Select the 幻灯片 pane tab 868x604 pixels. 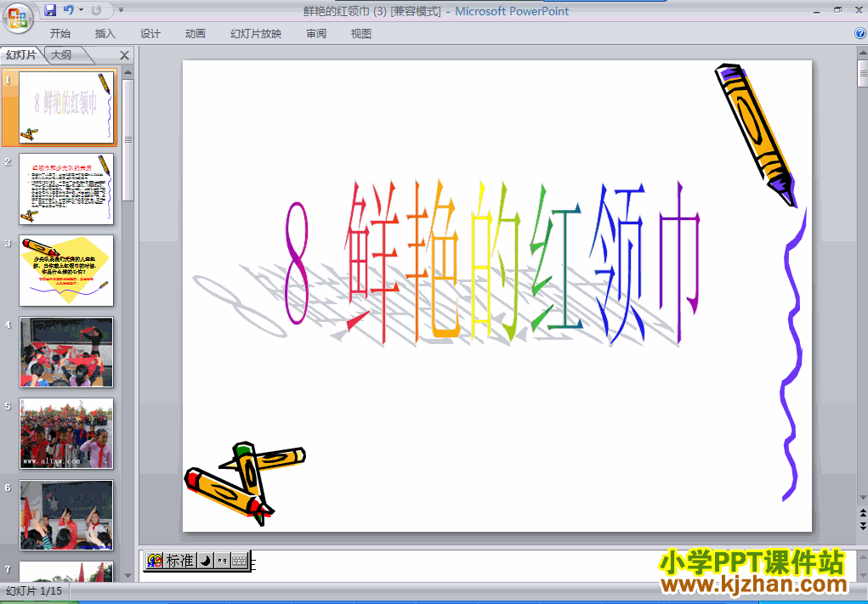21,54
